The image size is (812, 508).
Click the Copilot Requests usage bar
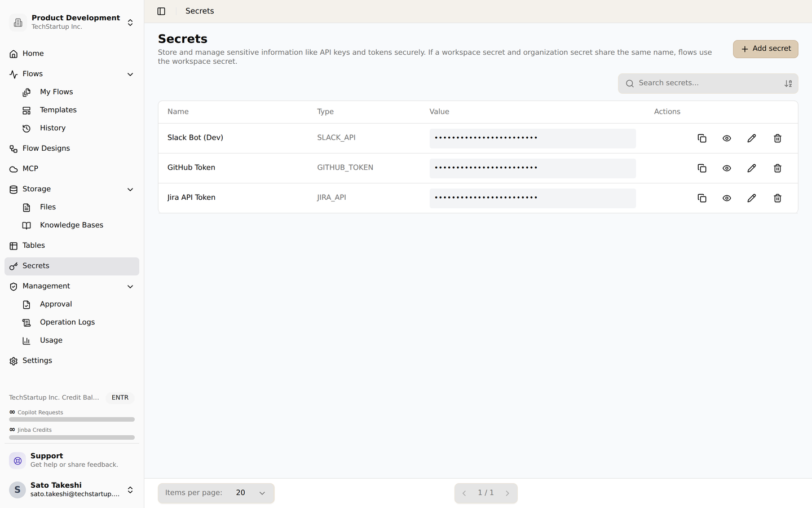point(72,419)
